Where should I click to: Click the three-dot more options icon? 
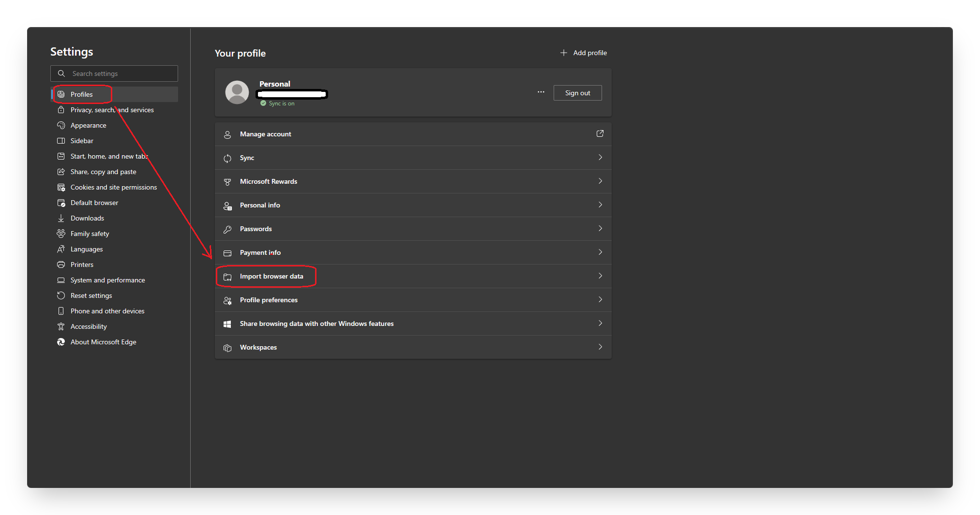click(541, 92)
